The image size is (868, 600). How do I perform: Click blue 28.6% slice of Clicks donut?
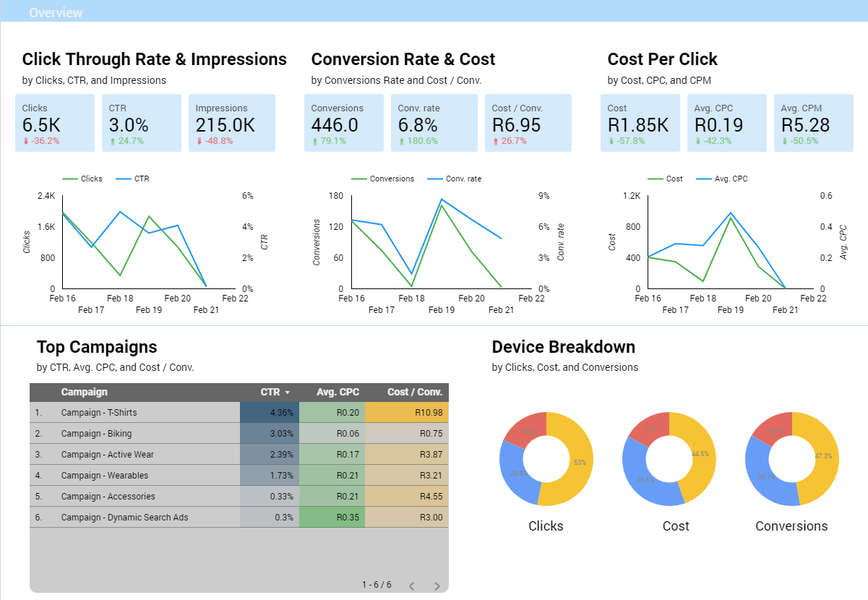[517, 473]
